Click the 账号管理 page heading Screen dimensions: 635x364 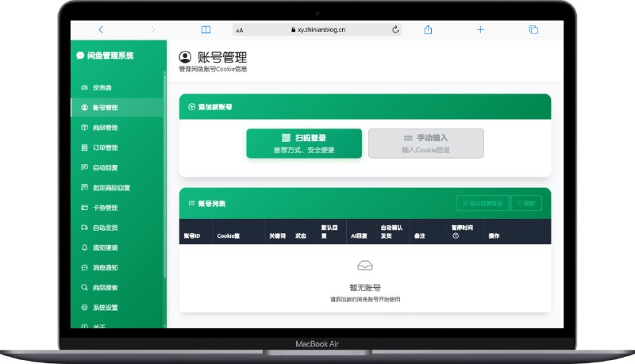pyautogui.click(x=222, y=57)
